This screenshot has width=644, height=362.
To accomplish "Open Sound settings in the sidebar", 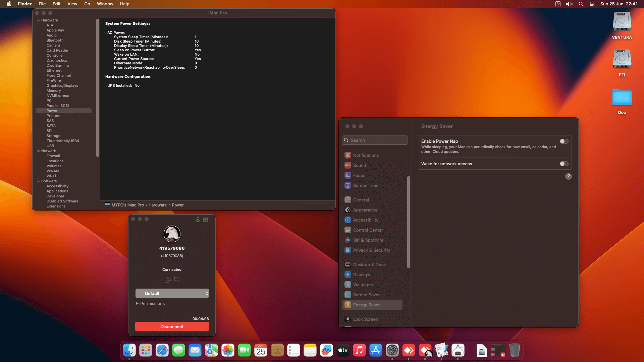I will tap(373, 165).
